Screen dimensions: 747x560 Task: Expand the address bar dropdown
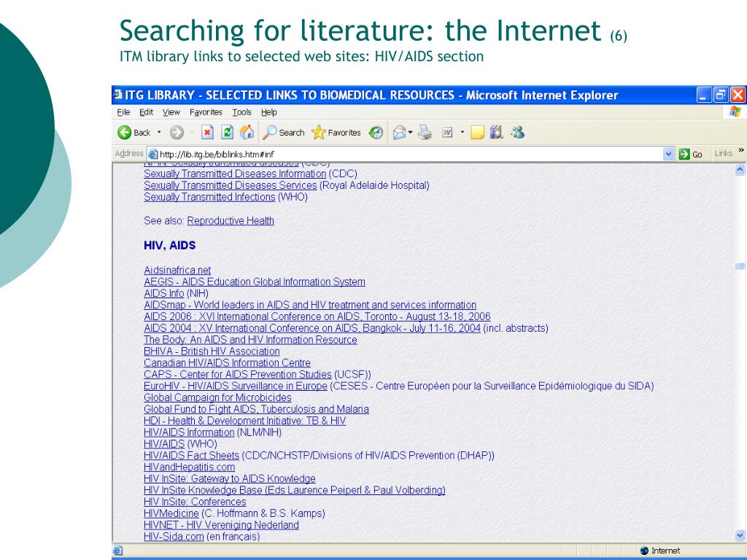[668, 154]
